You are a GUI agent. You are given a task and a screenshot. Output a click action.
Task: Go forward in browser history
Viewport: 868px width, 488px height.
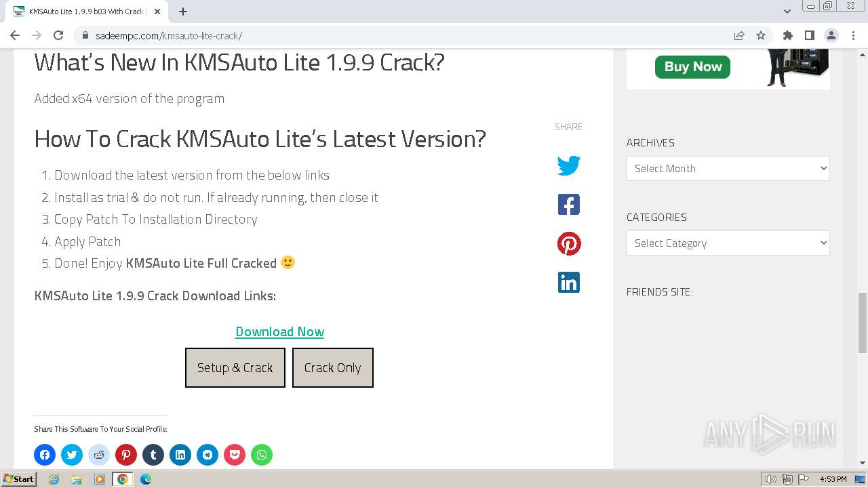[x=37, y=35]
